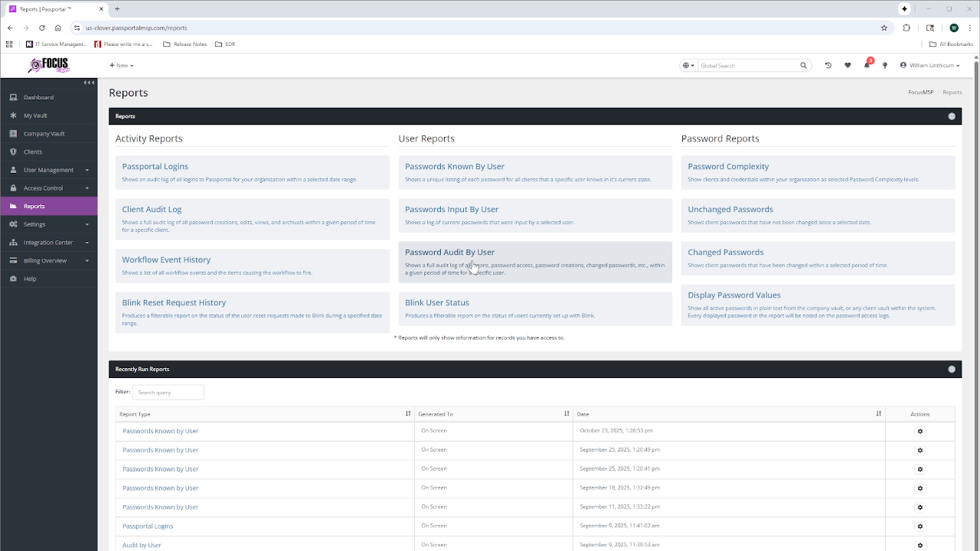
Task: Open Passwords Input By User report
Action: coord(452,209)
